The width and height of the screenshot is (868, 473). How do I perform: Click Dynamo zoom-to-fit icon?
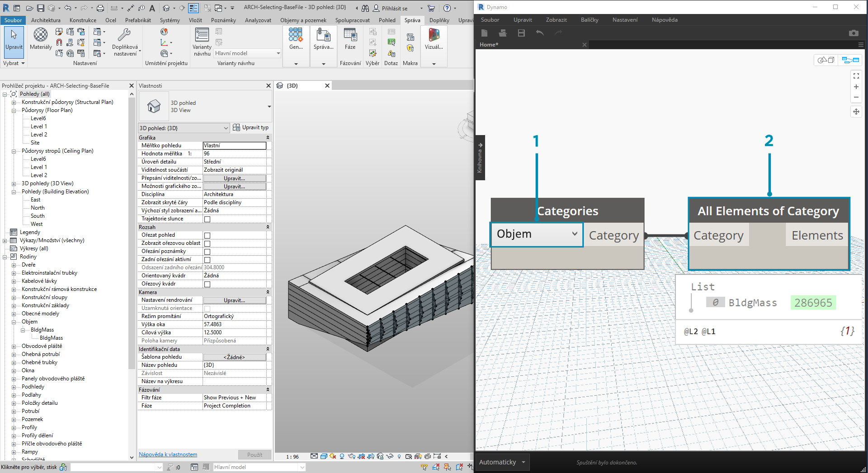point(856,76)
